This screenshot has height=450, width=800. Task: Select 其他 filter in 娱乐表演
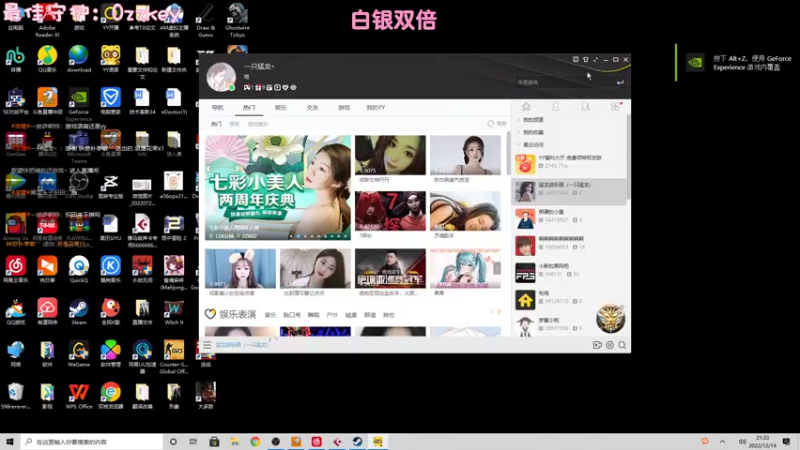[x=389, y=315]
